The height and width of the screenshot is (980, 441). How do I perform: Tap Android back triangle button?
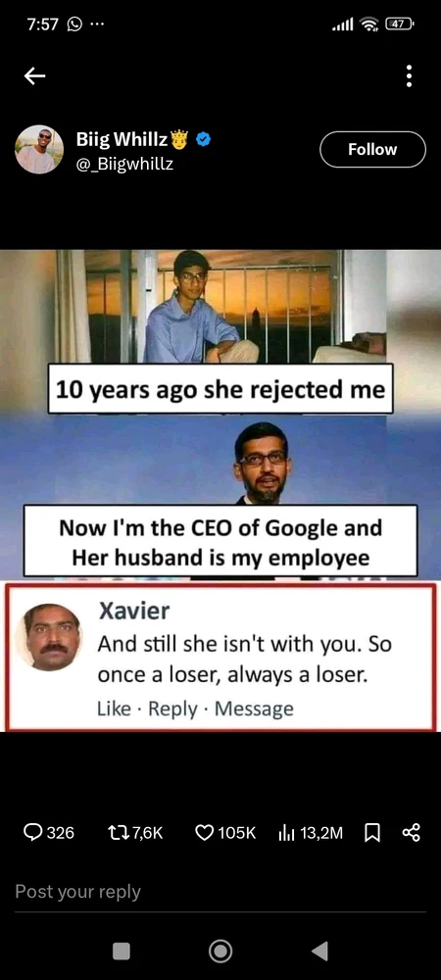click(x=319, y=952)
